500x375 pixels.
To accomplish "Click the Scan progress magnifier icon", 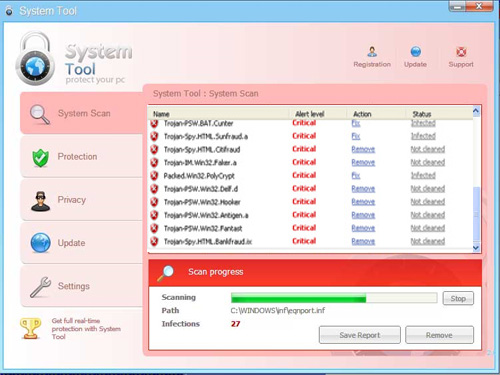I will pos(166,273).
